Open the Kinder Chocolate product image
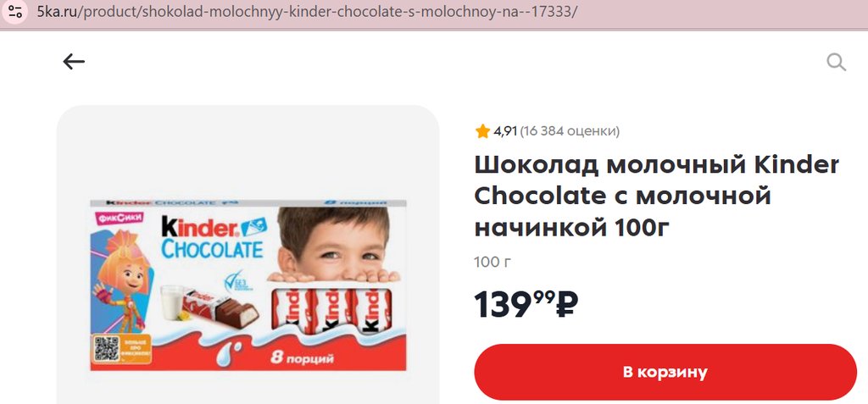This screenshot has width=868, height=404. (x=248, y=285)
